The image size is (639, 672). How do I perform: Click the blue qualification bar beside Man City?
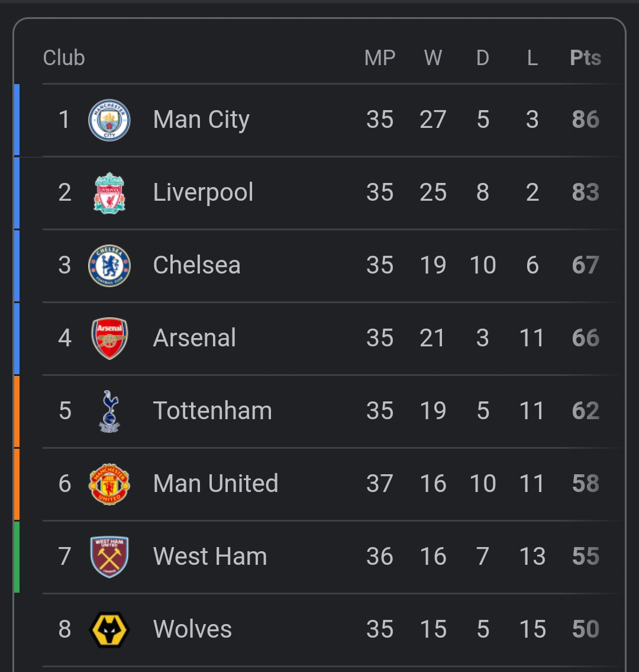[17, 120]
